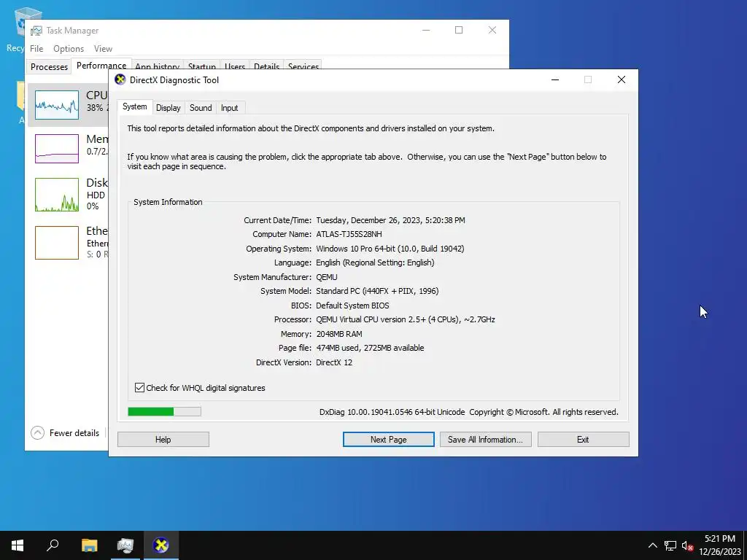This screenshot has width=747, height=560.
Task: Minimize the Task Manager window
Action: point(426,30)
